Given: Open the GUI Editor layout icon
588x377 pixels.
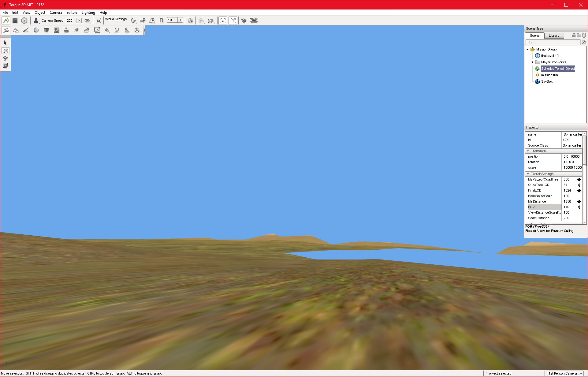Looking at the screenshot, I should pos(15,21).
